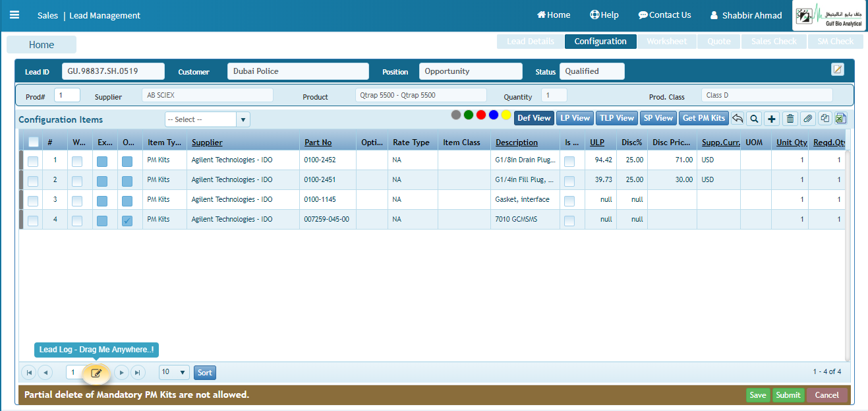Viewport: 868px width, 411px height.
Task: Switch to the Worksheet tab
Action: (667, 41)
